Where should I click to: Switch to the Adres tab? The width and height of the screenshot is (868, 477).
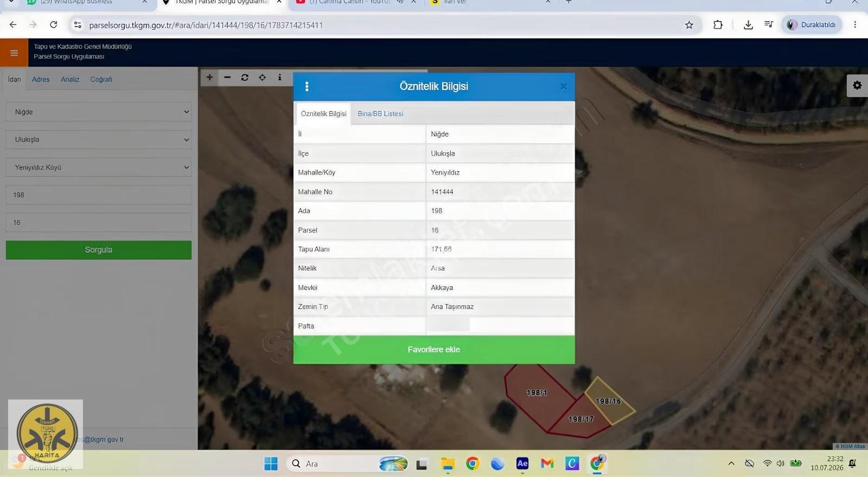(41, 79)
